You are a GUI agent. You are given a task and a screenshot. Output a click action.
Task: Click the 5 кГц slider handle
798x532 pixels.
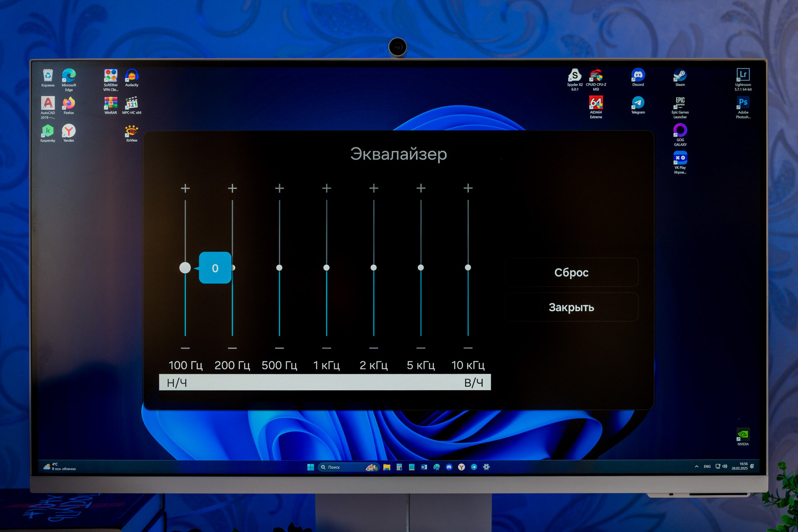tap(421, 268)
